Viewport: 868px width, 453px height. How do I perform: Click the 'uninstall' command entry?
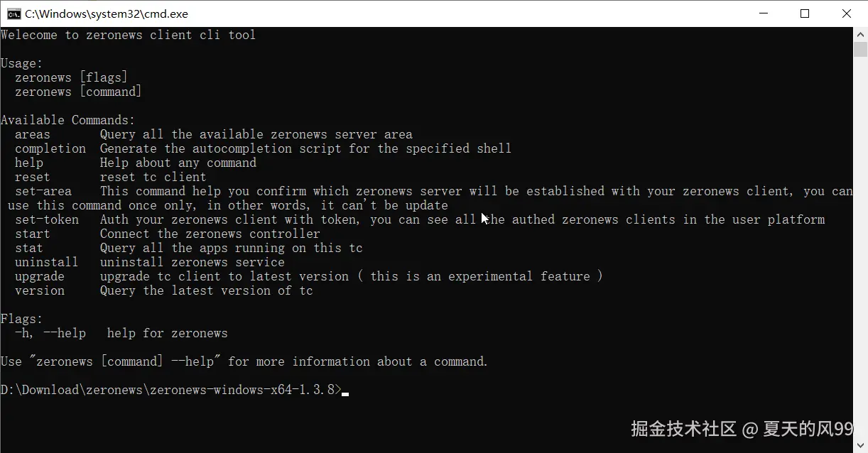click(x=47, y=262)
